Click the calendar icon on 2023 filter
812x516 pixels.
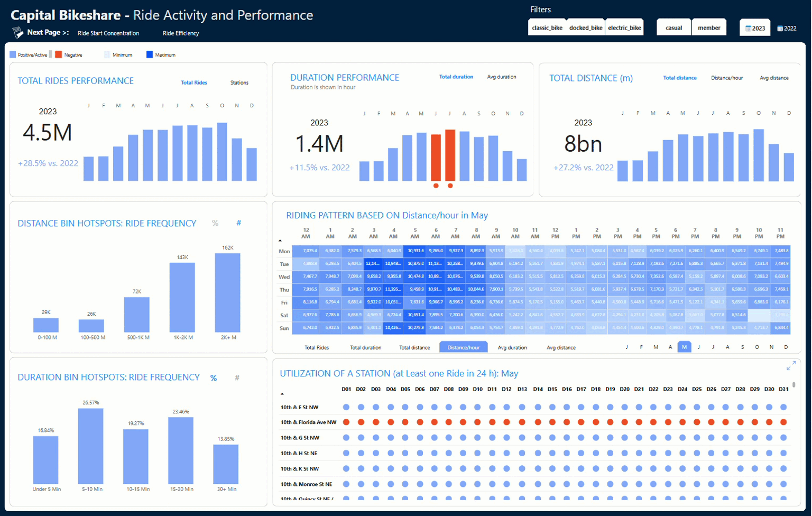[748, 29]
